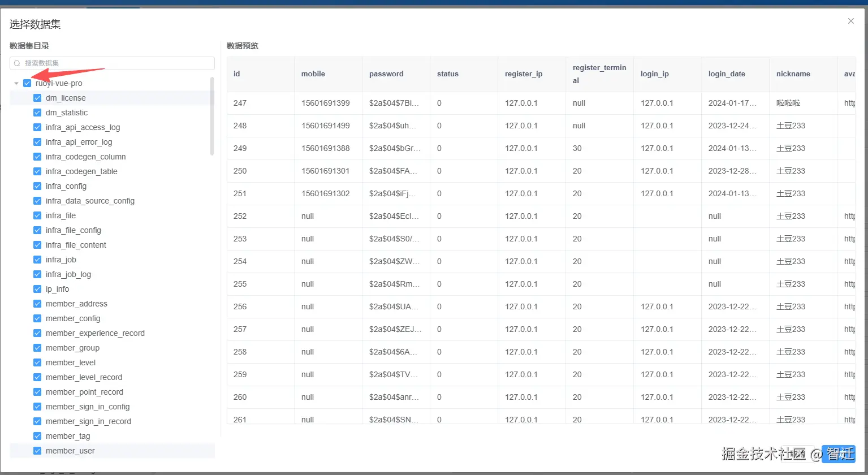Screen dimensions: 868x475
Task: Click the 数据预览 heading
Action: (243, 46)
